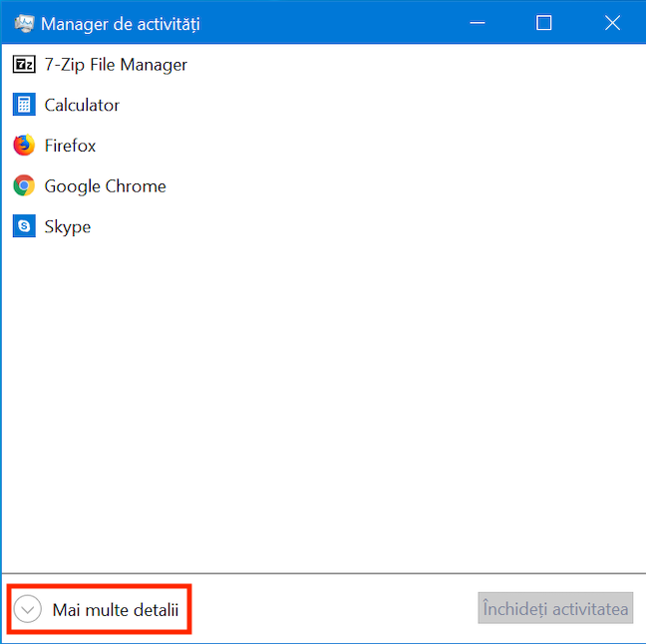
Task: Select the "Google Chrome" text entry
Action: [x=105, y=186]
